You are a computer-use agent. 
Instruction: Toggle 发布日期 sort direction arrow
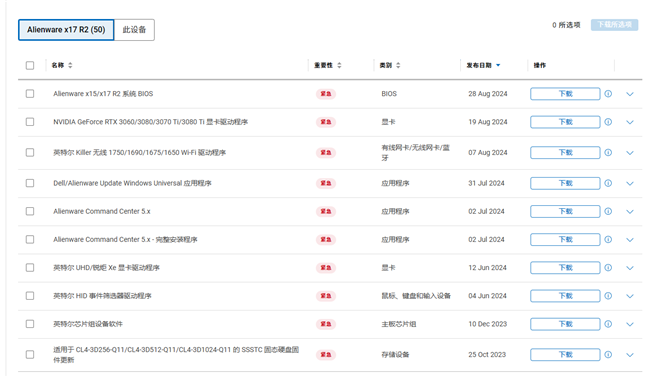498,65
